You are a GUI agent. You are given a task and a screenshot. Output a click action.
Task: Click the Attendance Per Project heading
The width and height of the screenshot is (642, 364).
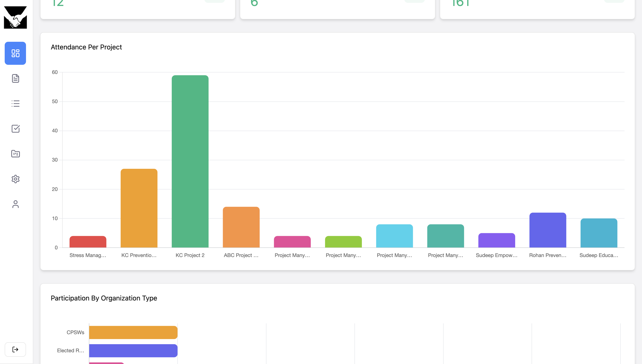point(86,47)
